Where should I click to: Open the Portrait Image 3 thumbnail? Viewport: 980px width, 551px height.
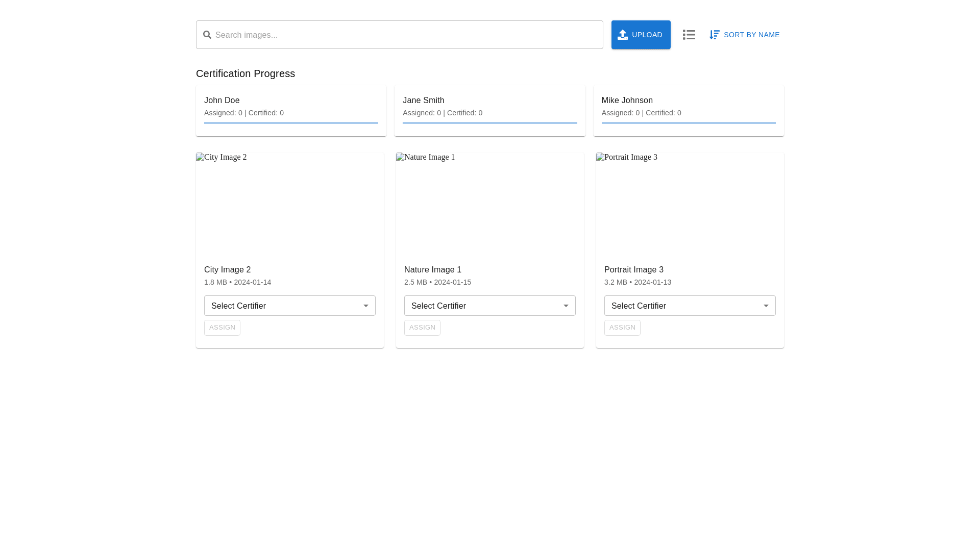point(690,204)
